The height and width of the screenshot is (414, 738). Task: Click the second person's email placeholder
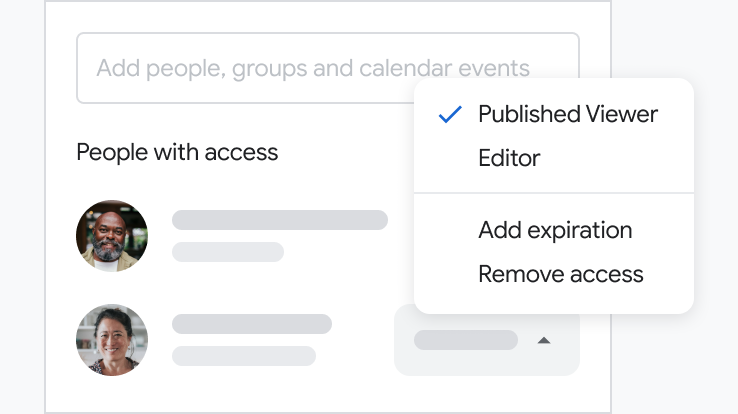(x=243, y=356)
